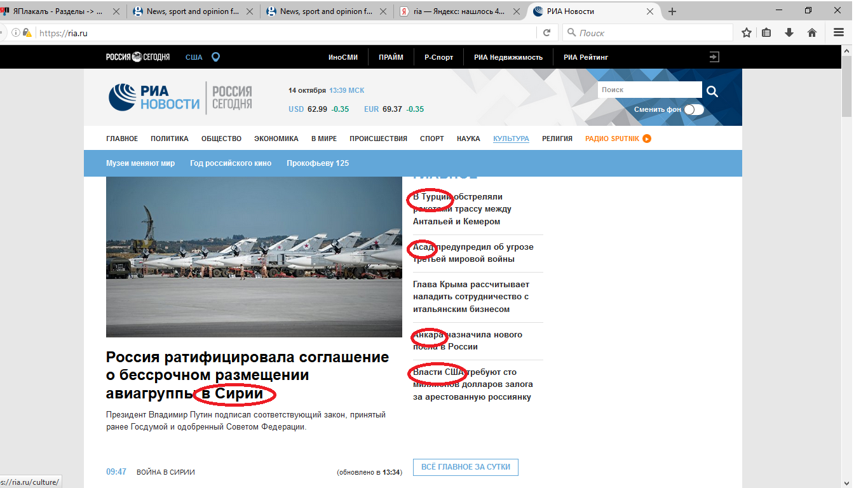Open the airbase jets photo
The width and height of the screenshot is (868, 488).
point(254,257)
